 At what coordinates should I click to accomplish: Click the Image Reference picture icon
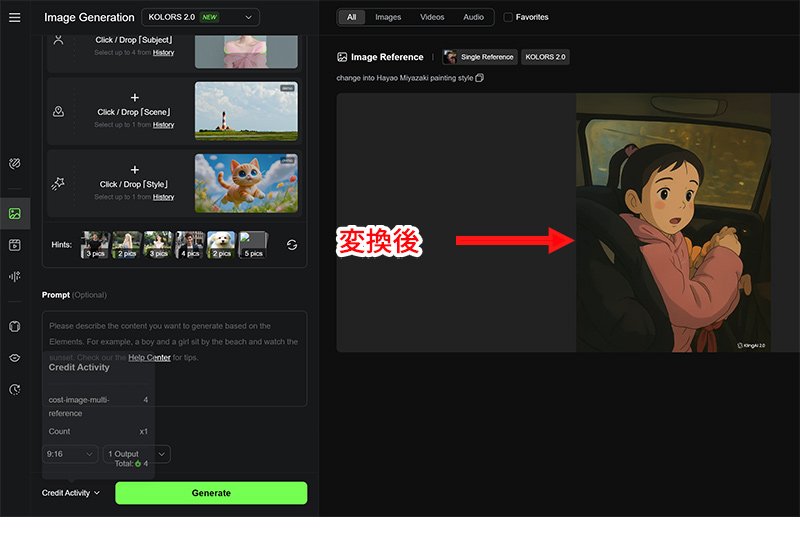pos(342,57)
